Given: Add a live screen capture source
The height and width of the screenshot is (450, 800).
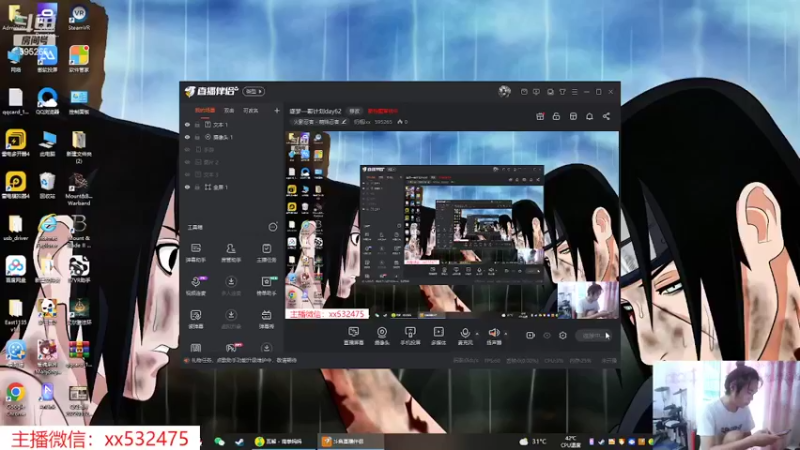Looking at the screenshot, I should coord(354,336).
